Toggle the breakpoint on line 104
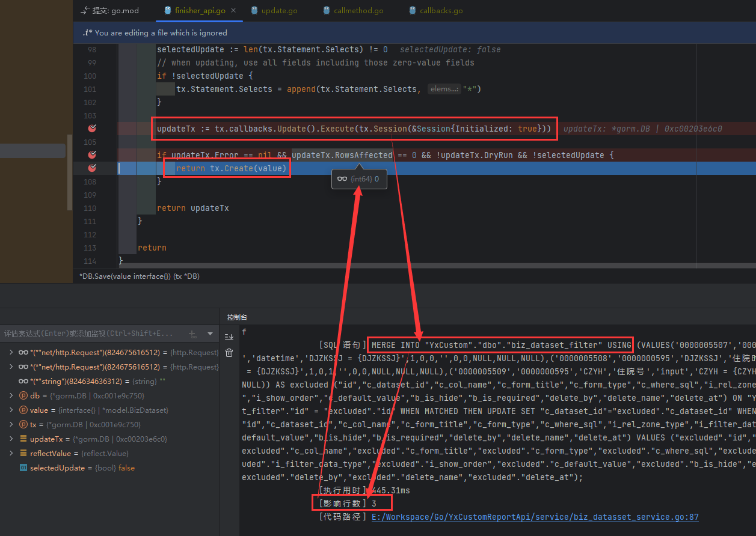The width and height of the screenshot is (756, 536). pos(92,128)
